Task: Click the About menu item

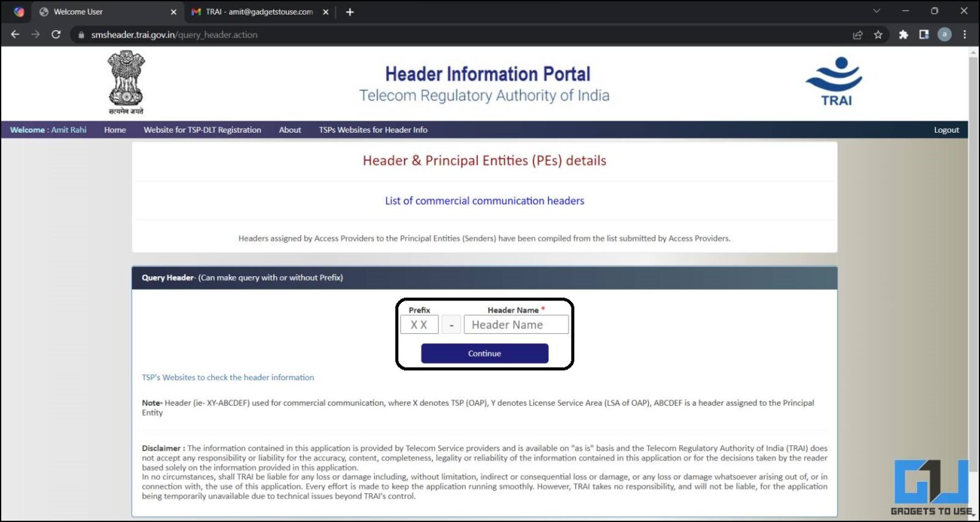Action: click(290, 130)
